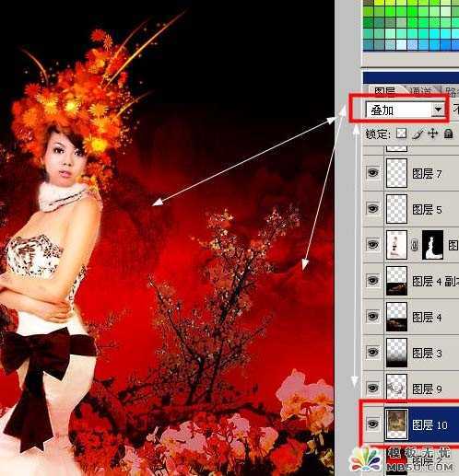Toggle the lock position move icon
This screenshot has width=459, height=476.
(x=432, y=134)
